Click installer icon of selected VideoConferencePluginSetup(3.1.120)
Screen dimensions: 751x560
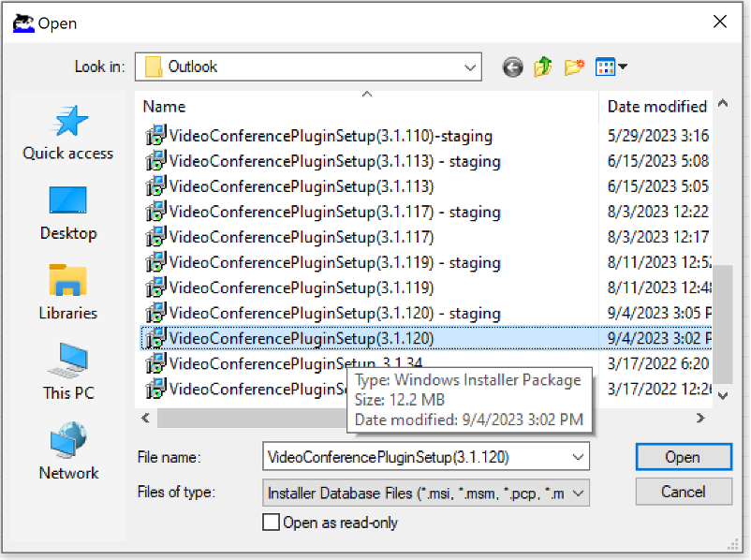coord(155,338)
